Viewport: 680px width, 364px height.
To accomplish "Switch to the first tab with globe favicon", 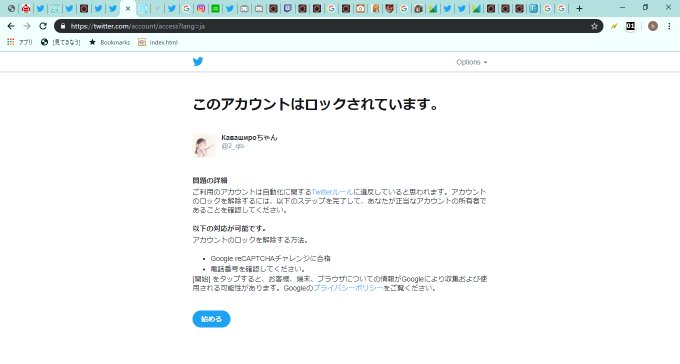I will (11, 8).
